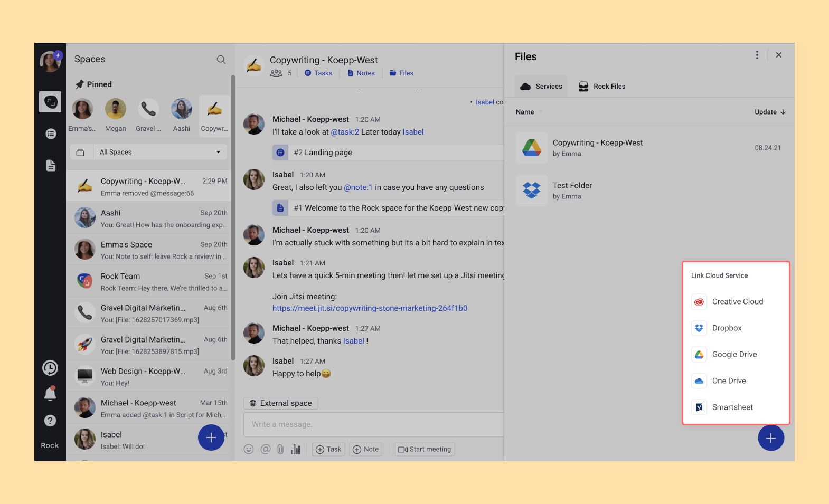
Task: Select the Services tab
Action: (541, 87)
